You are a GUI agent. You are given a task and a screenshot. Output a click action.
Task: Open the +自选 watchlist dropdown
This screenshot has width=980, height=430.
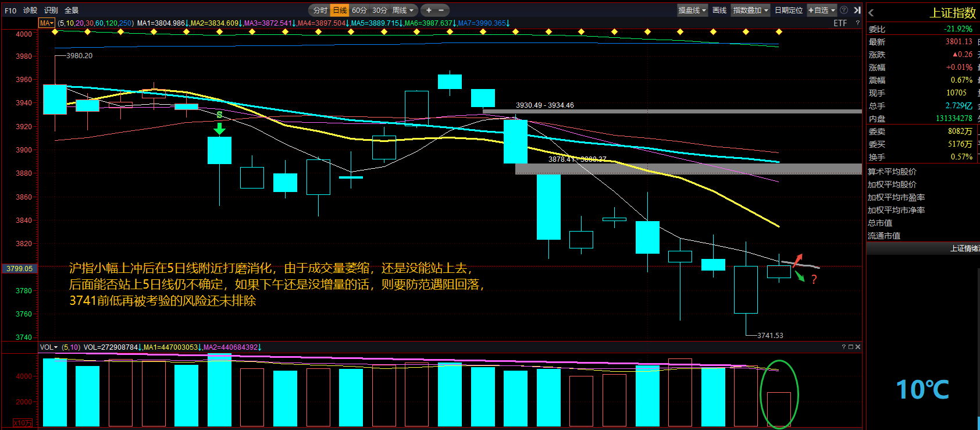pos(821,10)
